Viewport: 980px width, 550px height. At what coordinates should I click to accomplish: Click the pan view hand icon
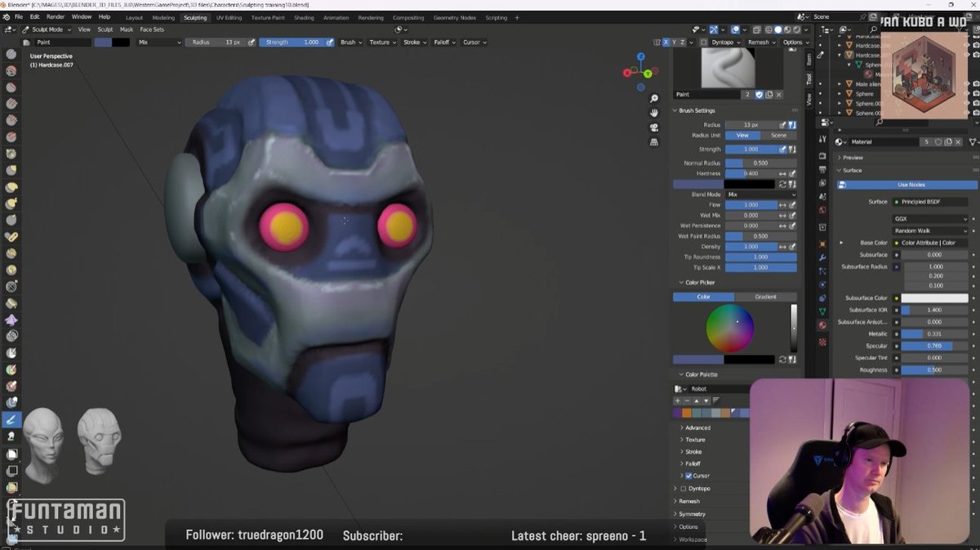pos(654,113)
